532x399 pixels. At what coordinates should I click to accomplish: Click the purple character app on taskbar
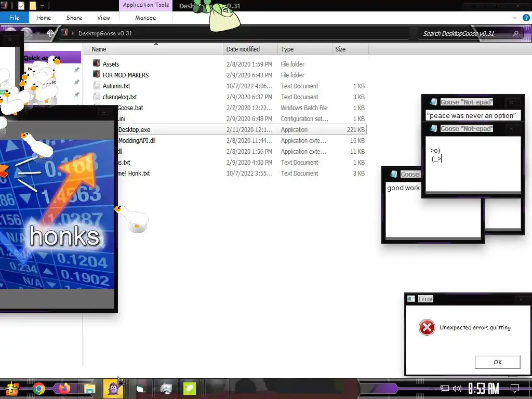[113, 389]
